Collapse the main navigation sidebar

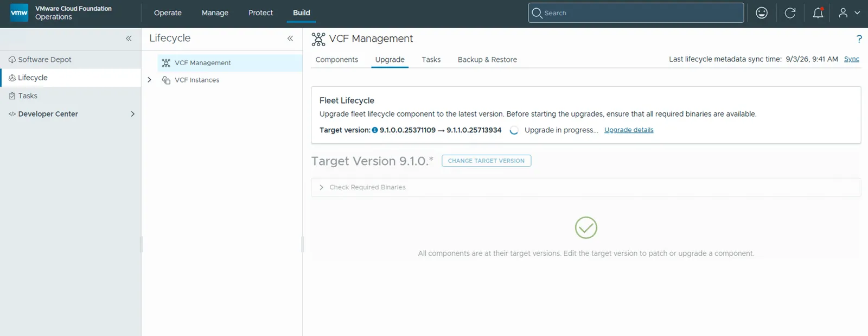pyautogui.click(x=129, y=39)
